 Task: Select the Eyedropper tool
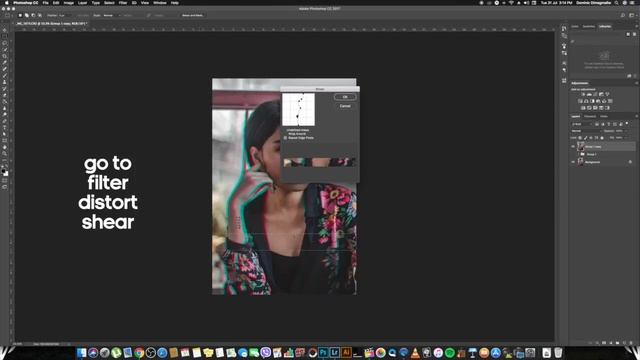pos(5,62)
